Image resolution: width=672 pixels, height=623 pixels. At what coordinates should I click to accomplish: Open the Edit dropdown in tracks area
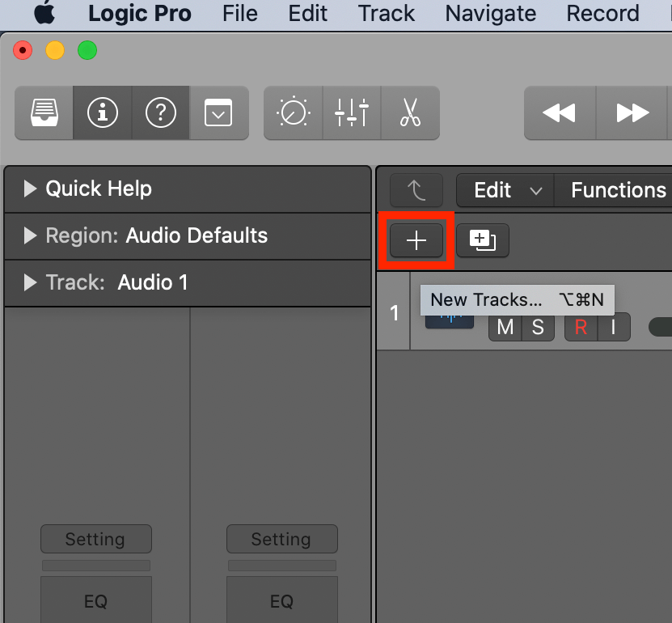tap(505, 190)
